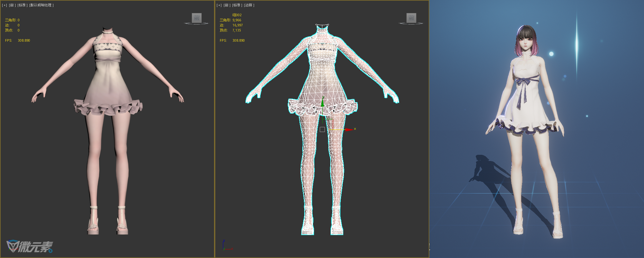Image resolution: width=644 pixels, height=258 pixels.
Task: Click the ViewCube in the wireframe viewport
Action: pos(411,18)
